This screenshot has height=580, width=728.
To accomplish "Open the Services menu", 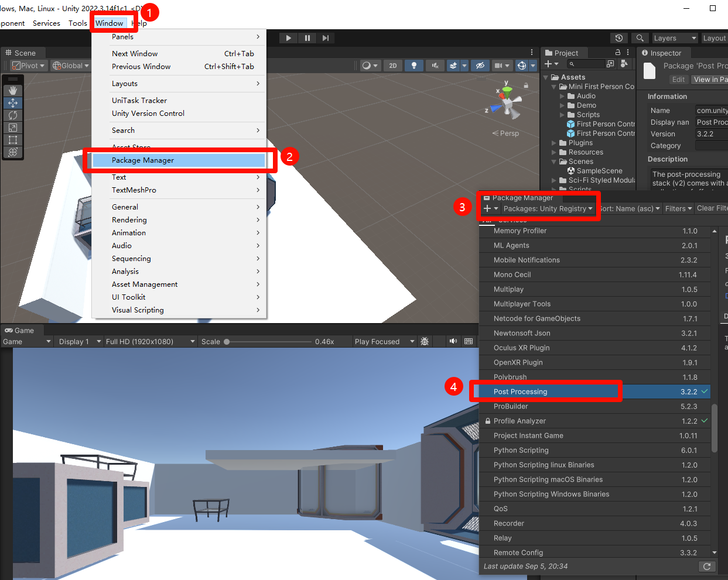I will tap(46, 23).
